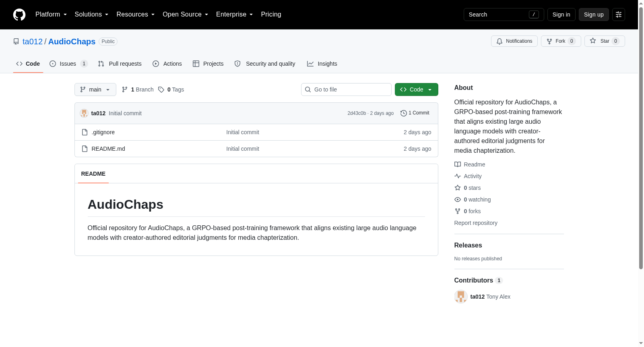Open the green Code dropdown button
This screenshot has width=644, height=347.
[x=416, y=89]
